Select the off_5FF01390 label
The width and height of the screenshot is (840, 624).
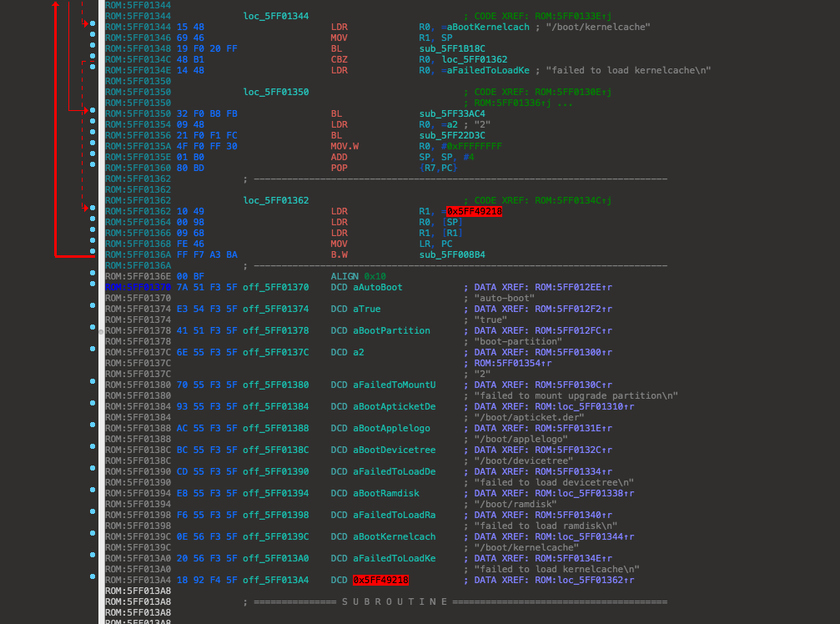(x=275, y=471)
